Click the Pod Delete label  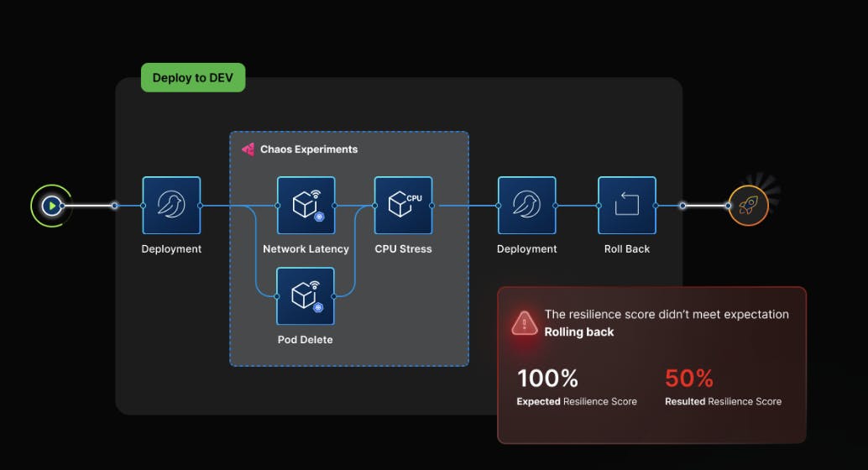coord(306,340)
